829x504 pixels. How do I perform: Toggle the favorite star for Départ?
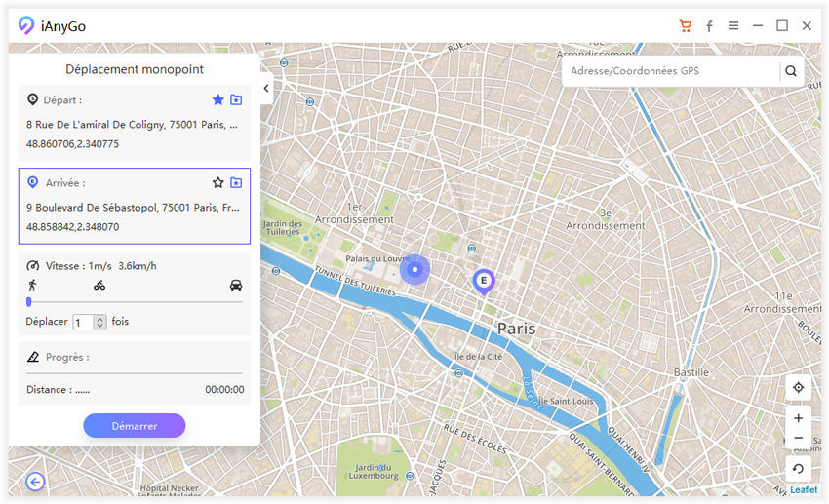217,99
